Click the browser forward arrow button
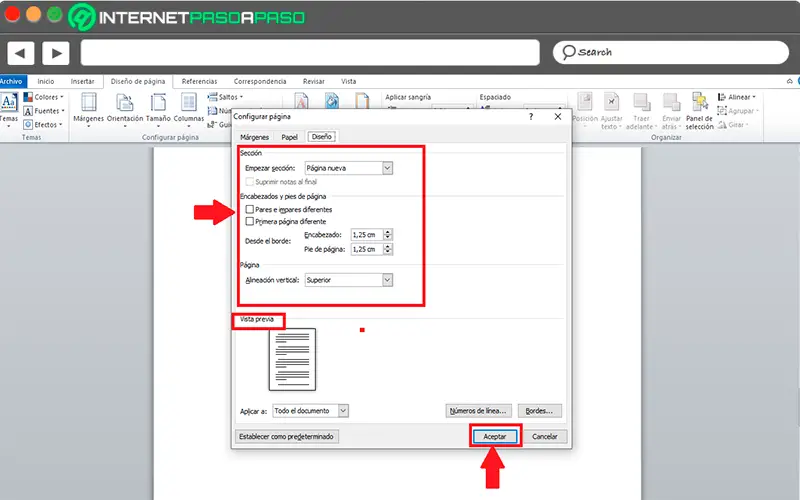Screen dimensions: 800x500 [56, 53]
